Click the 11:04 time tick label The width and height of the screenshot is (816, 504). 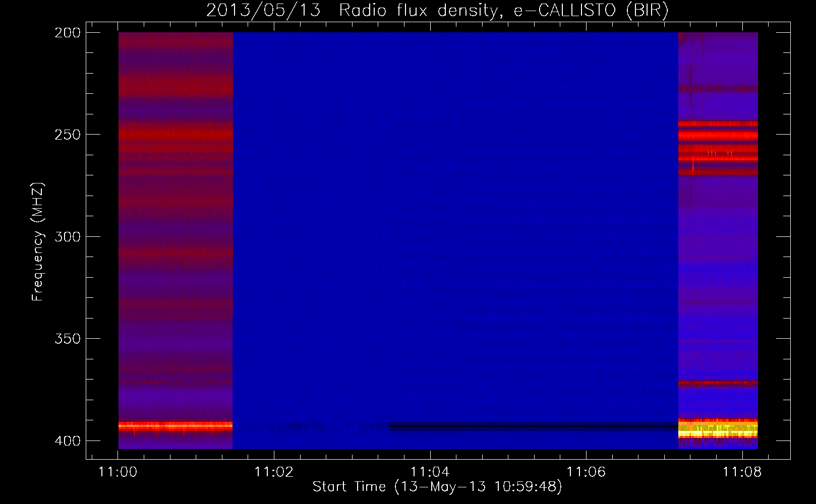[x=430, y=472]
